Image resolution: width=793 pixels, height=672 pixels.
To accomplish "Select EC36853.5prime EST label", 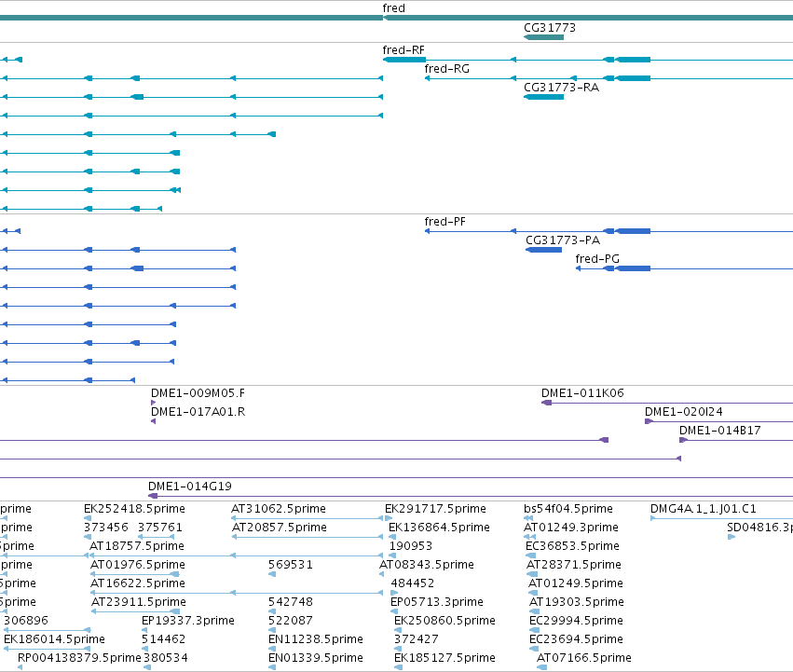I will point(572,546).
